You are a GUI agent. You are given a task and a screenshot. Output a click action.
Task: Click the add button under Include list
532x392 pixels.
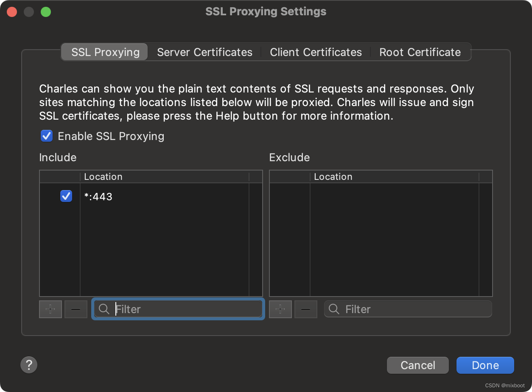pyautogui.click(x=50, y=309)
